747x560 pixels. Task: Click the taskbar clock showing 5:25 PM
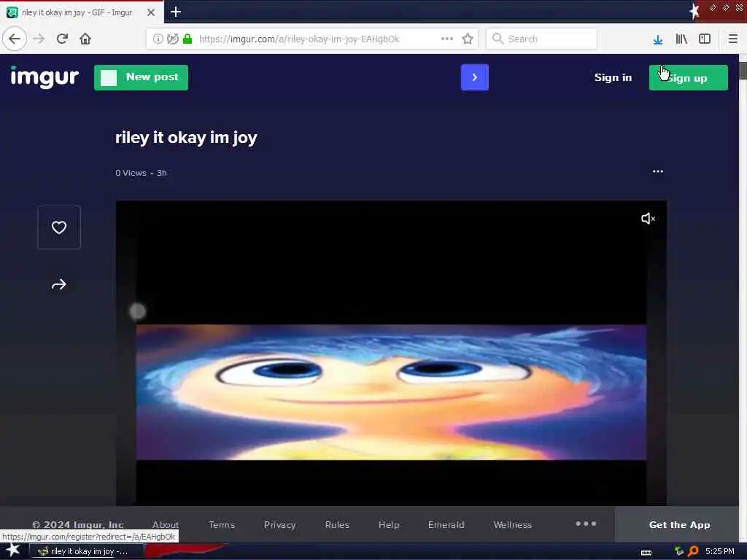pos(720,551)
